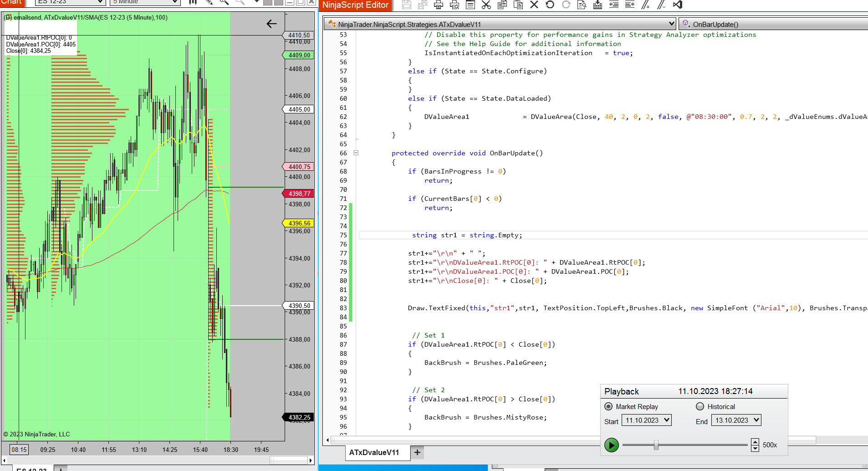Screen dimensions: 868x471
Task: Click the Print icon in editor toolbar
Action: [x=439, y=5]
